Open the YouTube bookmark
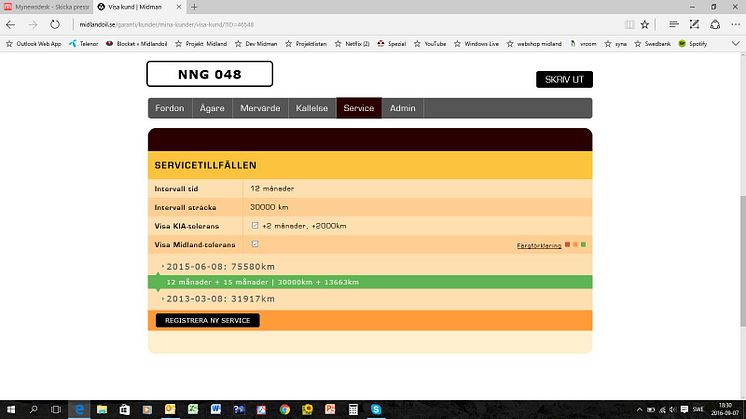 tap(430, 44)
